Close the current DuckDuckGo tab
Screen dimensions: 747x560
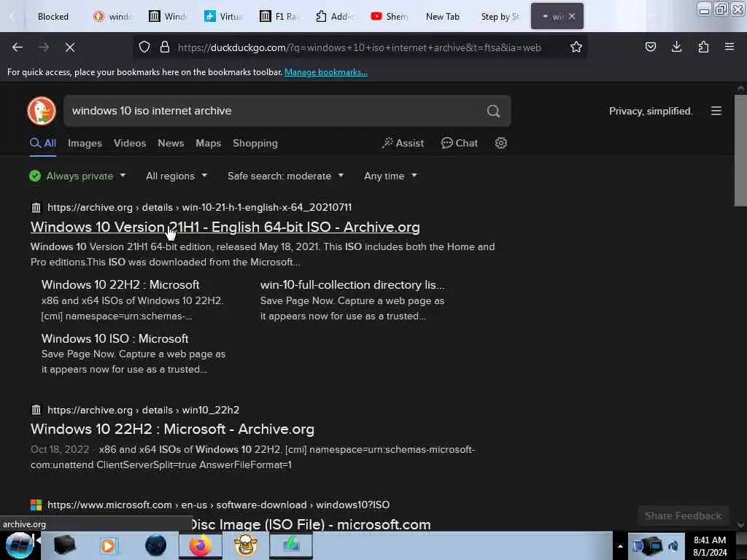coord(572,16)
